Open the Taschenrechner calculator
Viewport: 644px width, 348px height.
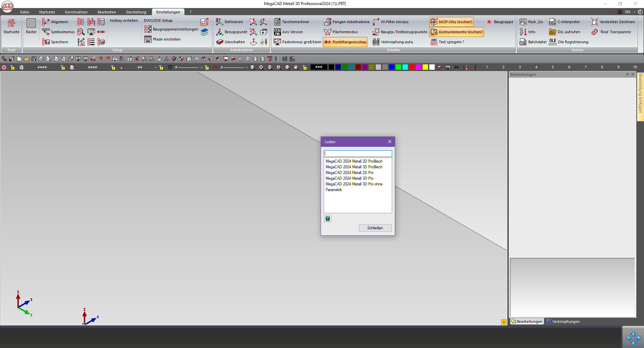[292, 22]
